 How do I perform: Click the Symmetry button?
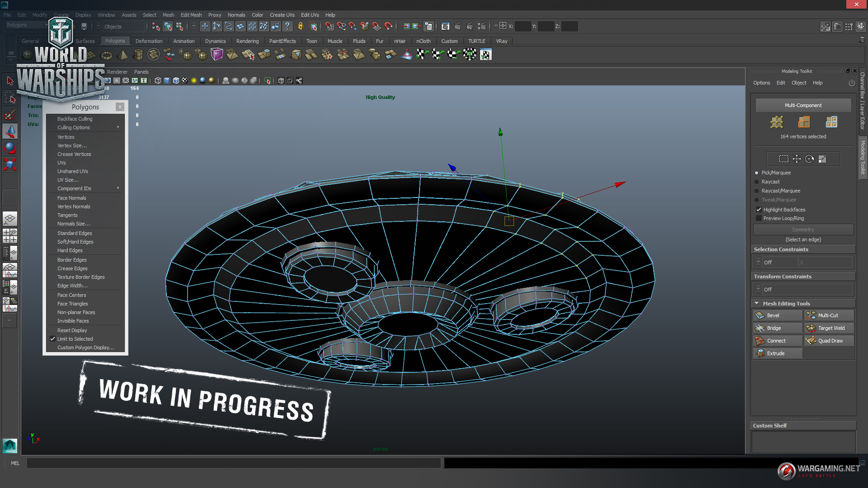(x=803, y=230)
